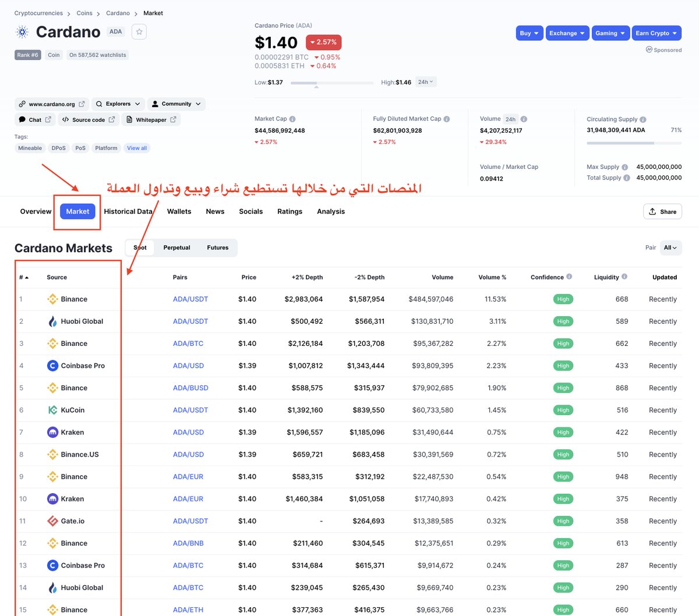Image resolution: width=699 pixels, height=616 pixels.
Task: Click the Coinbase Pro logo in row 4
Action: (52, 366)
